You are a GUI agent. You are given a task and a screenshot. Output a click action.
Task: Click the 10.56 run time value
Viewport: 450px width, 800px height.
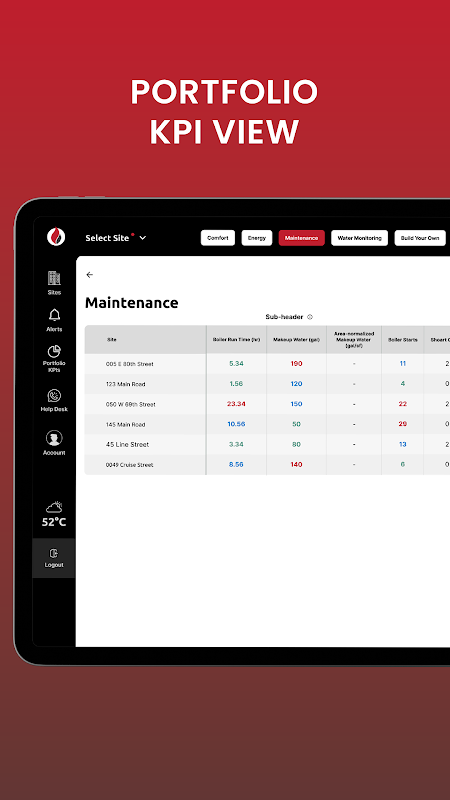coord(236,424)
